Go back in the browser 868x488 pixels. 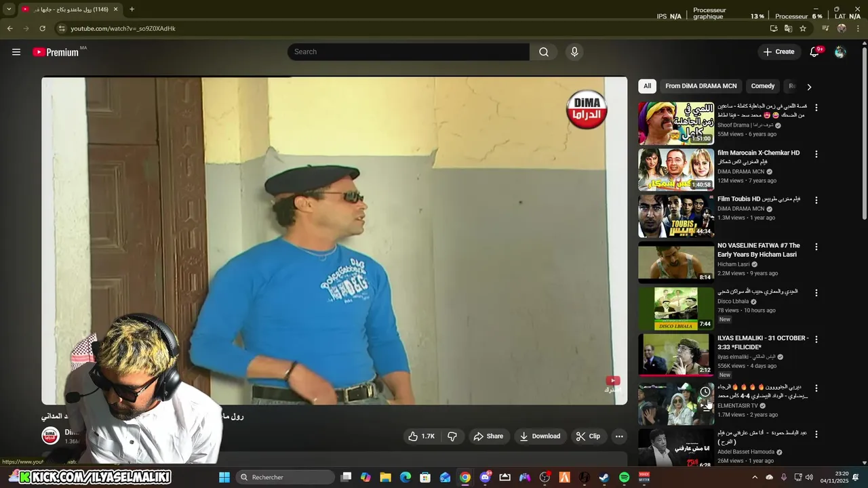(9, 28)
